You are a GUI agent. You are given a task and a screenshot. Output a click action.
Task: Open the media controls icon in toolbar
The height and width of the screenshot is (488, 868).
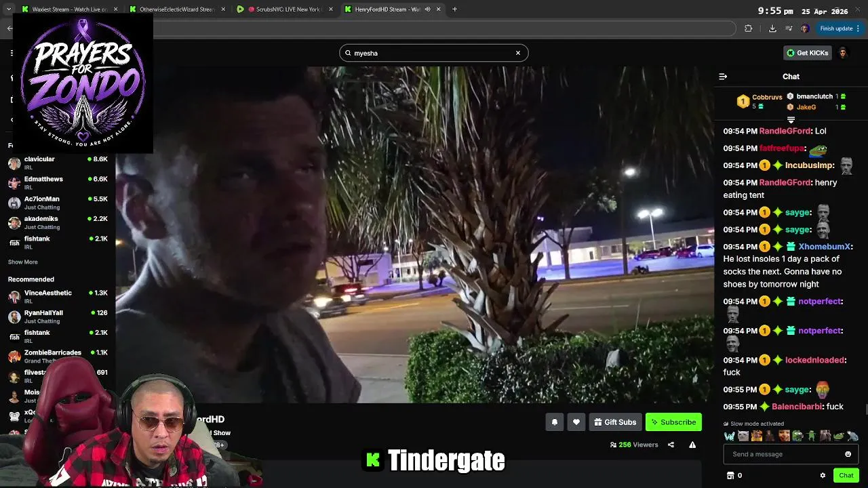789,28
